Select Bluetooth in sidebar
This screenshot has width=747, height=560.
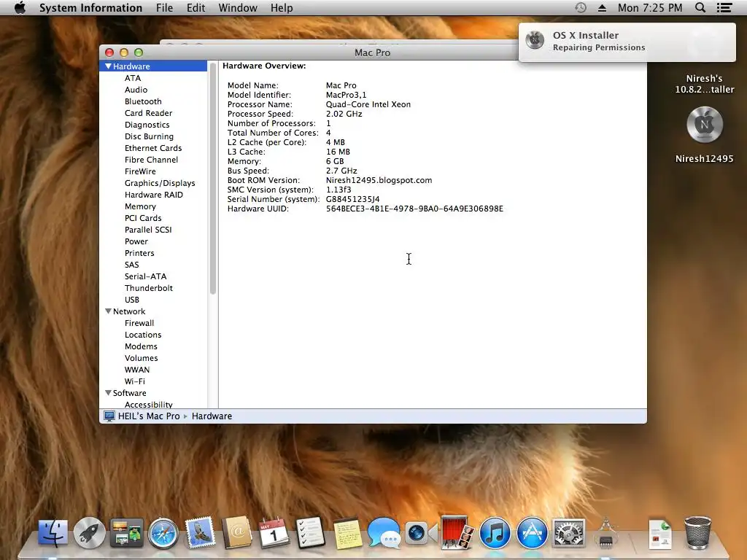(143, 101)
